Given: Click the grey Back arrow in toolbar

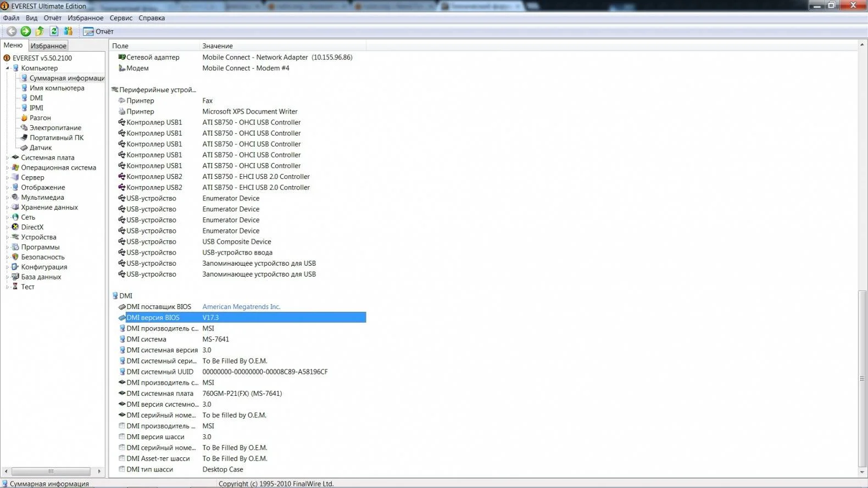Looking at the screenshot, I should pyautogui.click(x=11, y=31).
